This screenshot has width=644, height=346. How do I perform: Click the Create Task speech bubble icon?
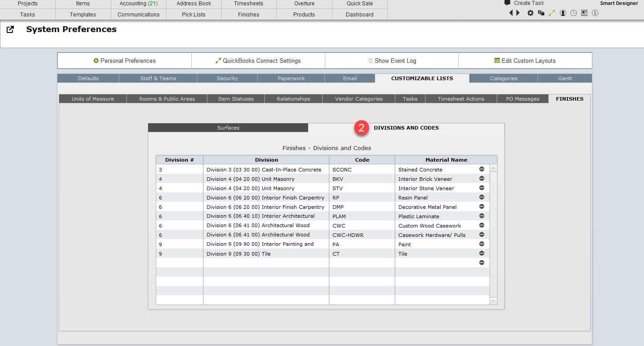click(x=507, y=3)
